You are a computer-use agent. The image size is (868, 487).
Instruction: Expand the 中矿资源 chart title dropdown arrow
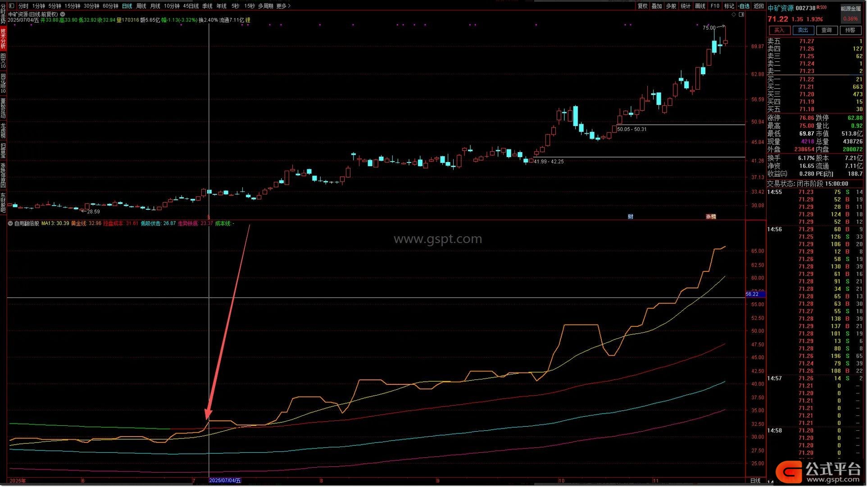click(63, 14)
